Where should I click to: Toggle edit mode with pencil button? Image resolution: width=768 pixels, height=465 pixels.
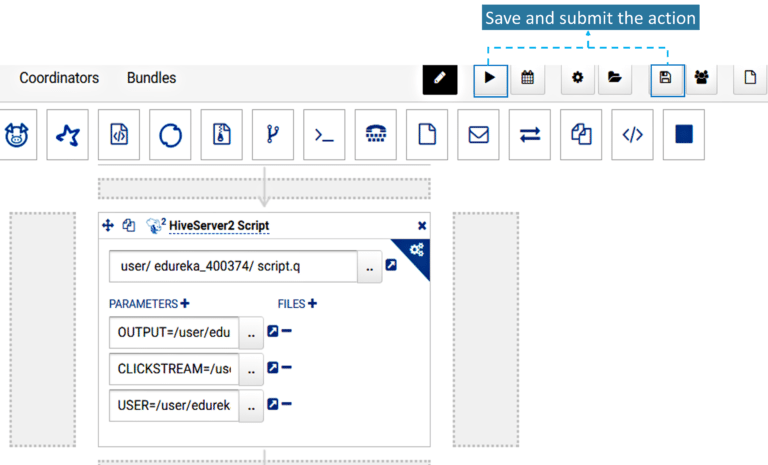[439, 78]
